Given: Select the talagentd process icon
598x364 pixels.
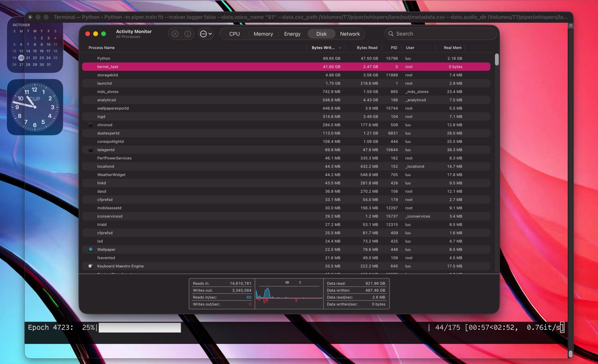Looking at the screenshot, I should click(x=91, y=150).
